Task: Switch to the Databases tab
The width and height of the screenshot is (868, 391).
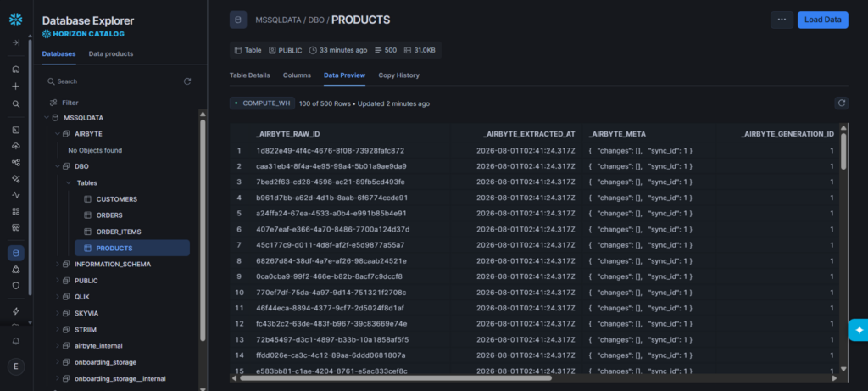Action: (x=58, y=53)
